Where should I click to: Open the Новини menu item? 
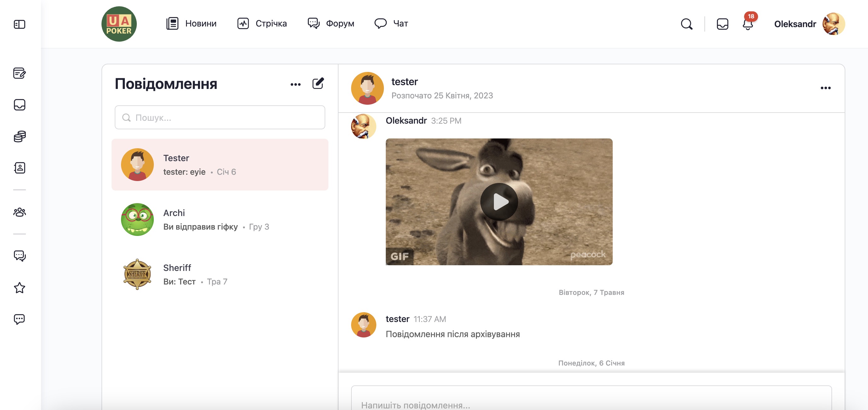(x=191, y=24)
